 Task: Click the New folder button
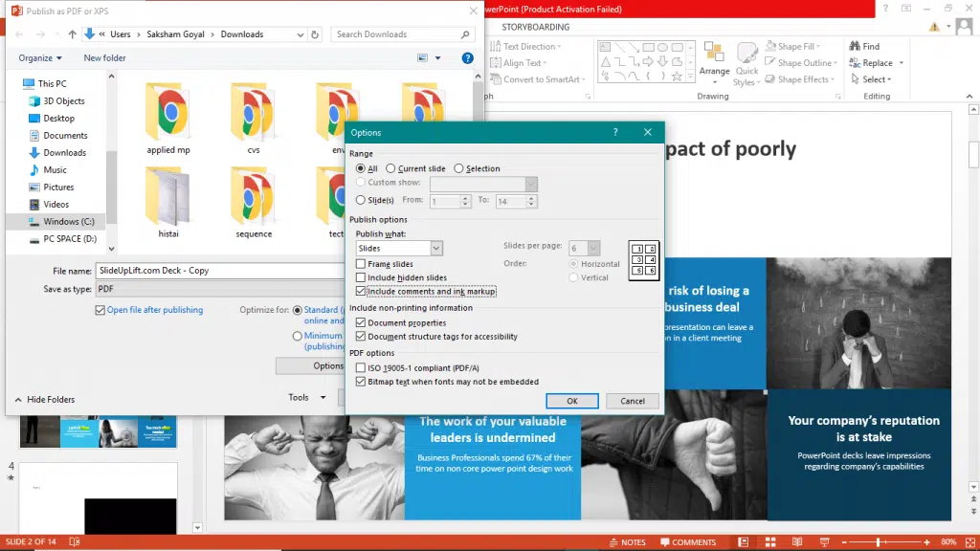tap(104, 58)
